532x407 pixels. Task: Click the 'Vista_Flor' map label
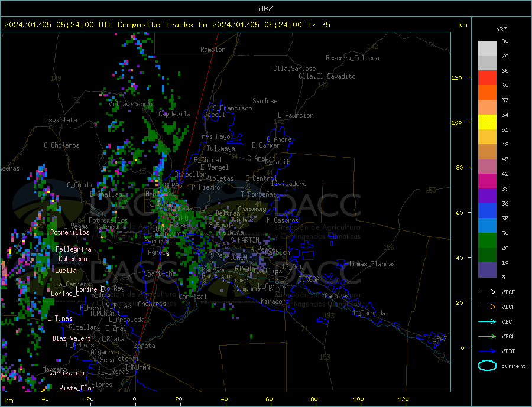pos(77,388)
